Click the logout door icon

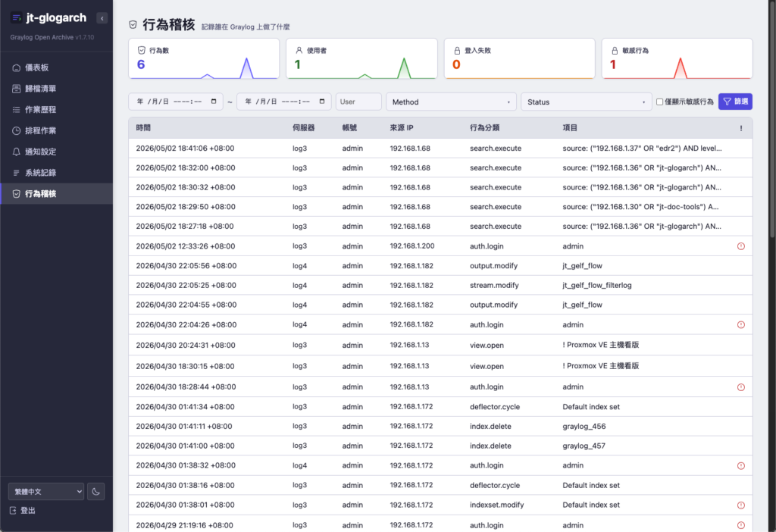(13, 511)
